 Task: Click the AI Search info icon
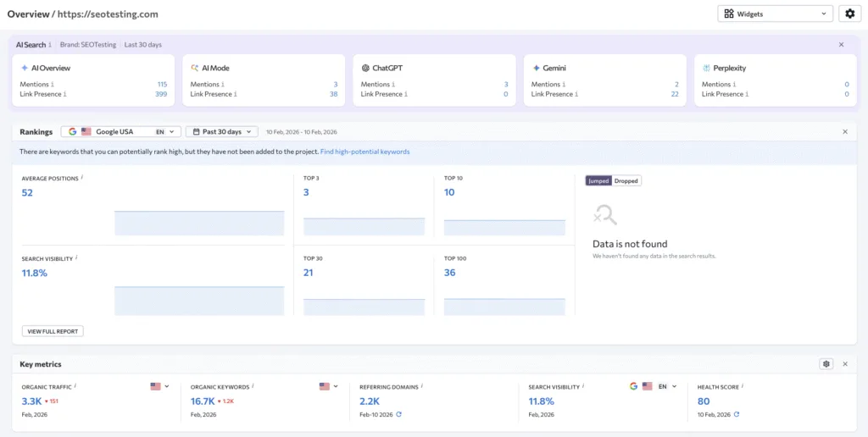coord(50,45)
